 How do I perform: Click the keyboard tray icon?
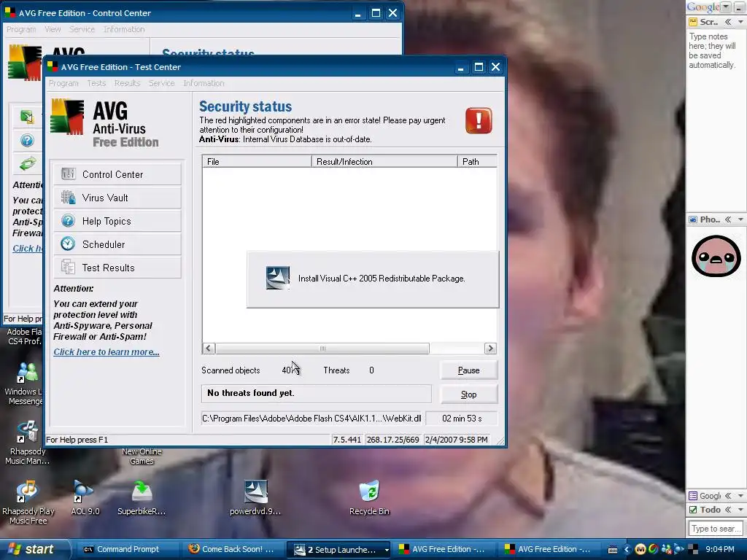tap(613, 550)
